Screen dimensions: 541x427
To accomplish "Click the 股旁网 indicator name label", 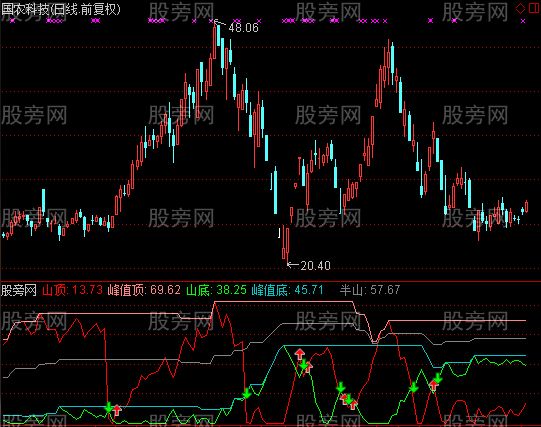I will [x=19, y=290].
